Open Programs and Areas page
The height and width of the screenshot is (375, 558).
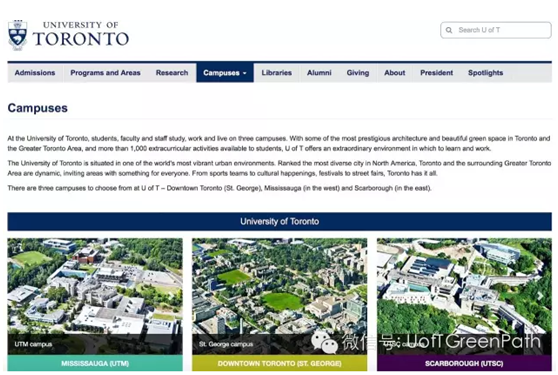click(105, 73)
